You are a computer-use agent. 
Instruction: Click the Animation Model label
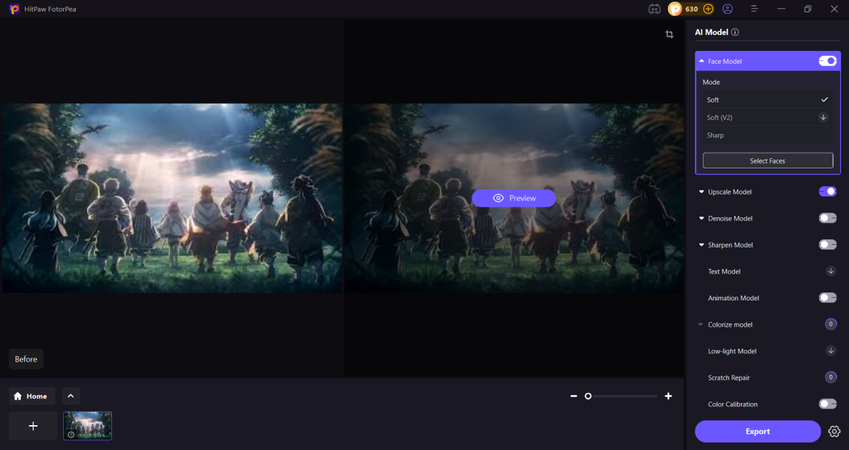tap(734, 298)
